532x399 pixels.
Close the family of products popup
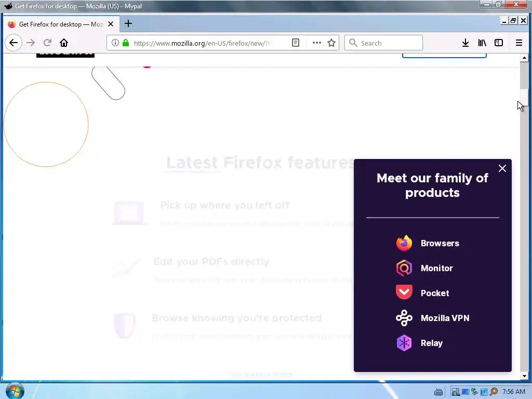(502, 168)
